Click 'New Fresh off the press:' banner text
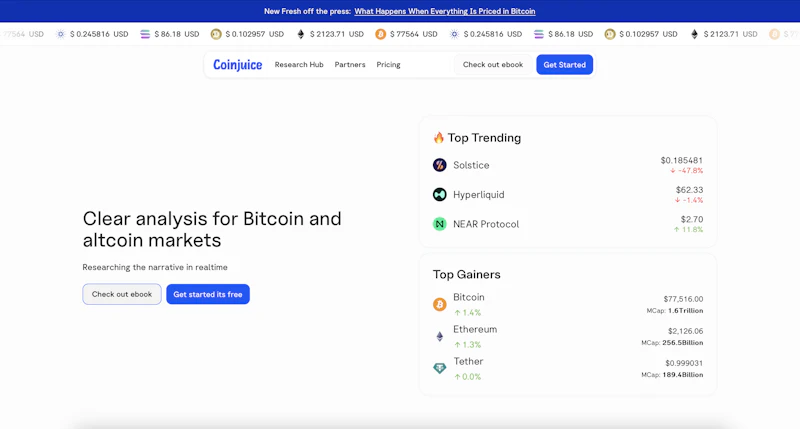 (307, 11)
